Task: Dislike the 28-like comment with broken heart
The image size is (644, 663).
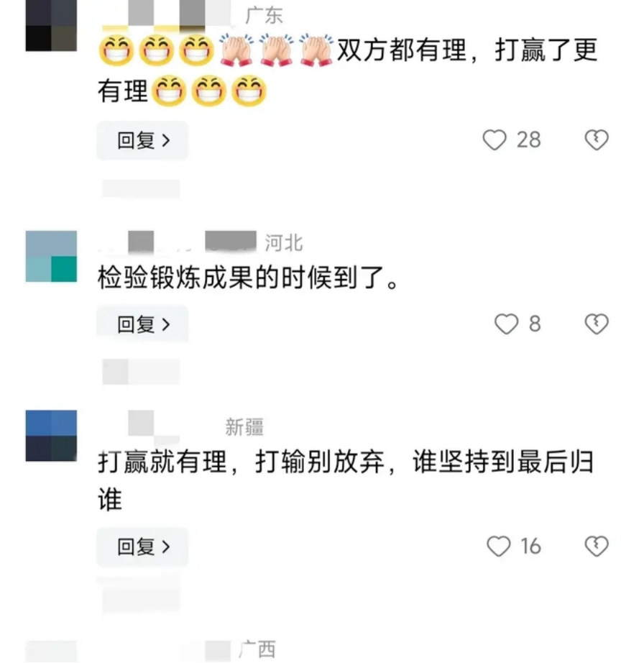Action: point(597,140)
